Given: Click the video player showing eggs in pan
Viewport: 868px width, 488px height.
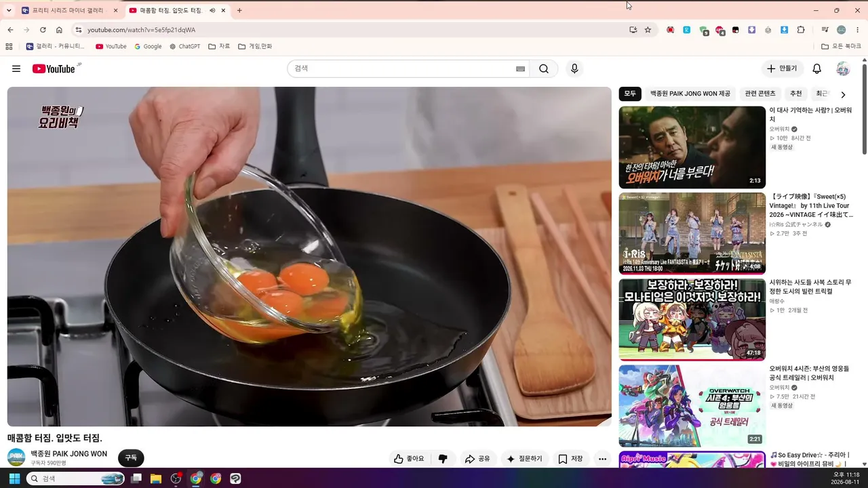Looking at the screenshot, I should 309,256.
